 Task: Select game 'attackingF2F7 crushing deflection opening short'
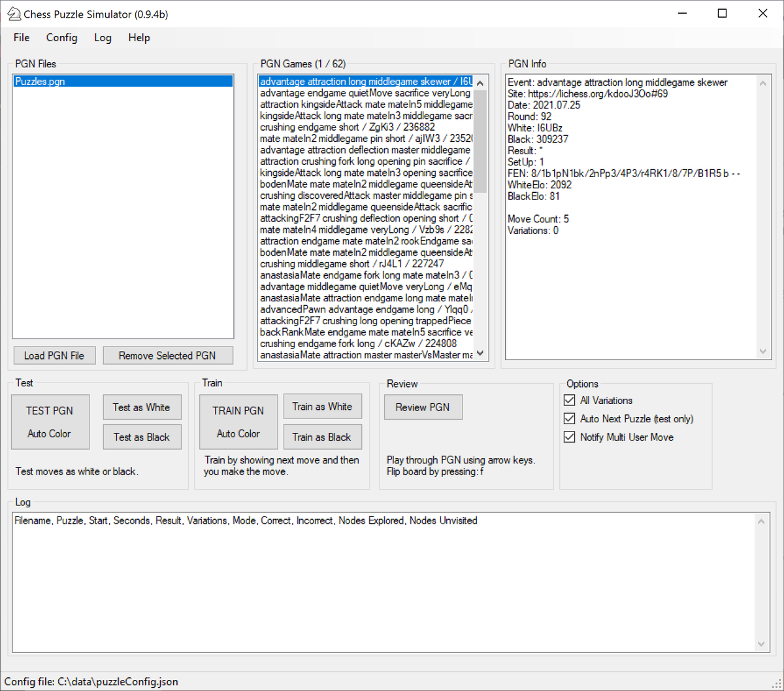[x=366, y=218]
